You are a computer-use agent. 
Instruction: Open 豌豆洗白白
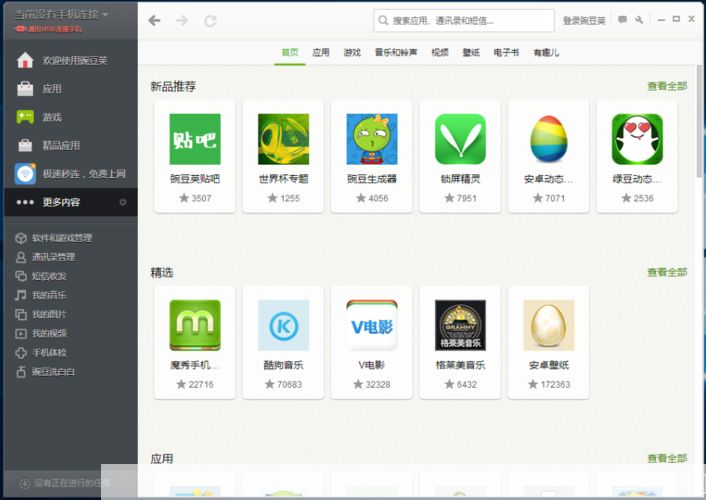(45, 372)
